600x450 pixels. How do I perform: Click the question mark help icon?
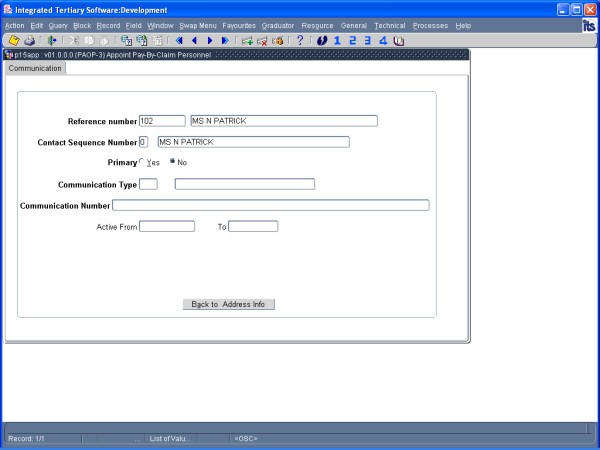pyautogui.click(x=299, y=41)
